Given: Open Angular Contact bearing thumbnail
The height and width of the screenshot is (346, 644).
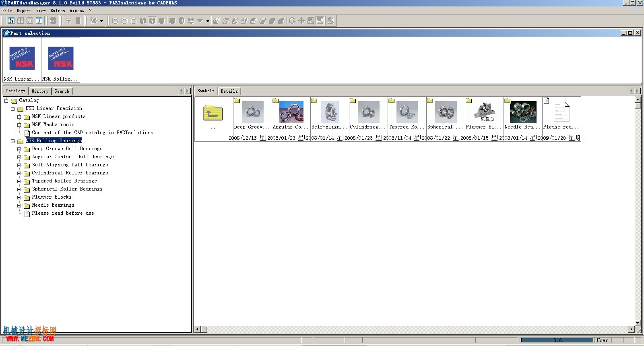Looking at the screenshot, I should (x=291, y=112).
